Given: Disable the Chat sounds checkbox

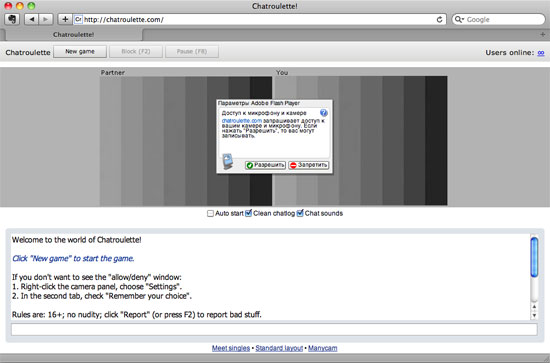Looking at the screenshot, I should [x=300, y=213].
